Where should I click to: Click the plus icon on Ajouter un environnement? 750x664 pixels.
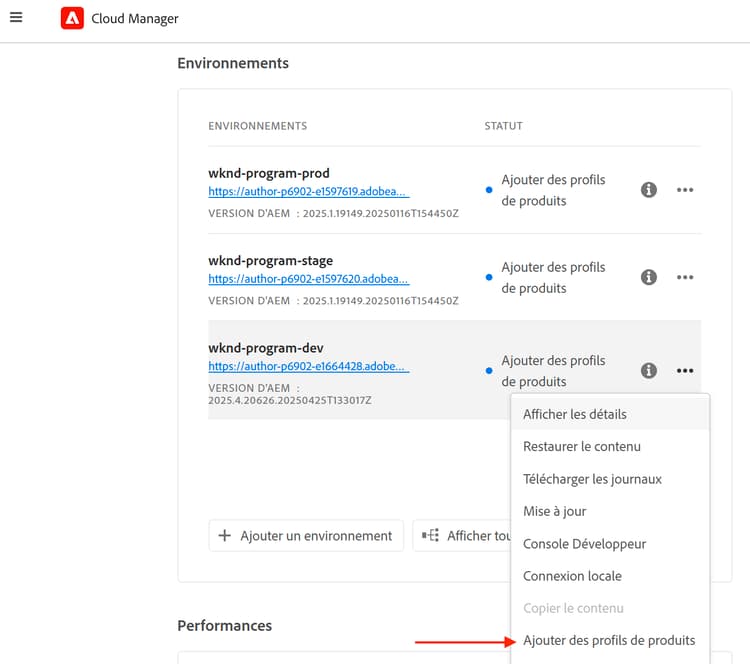click(224, 536)
